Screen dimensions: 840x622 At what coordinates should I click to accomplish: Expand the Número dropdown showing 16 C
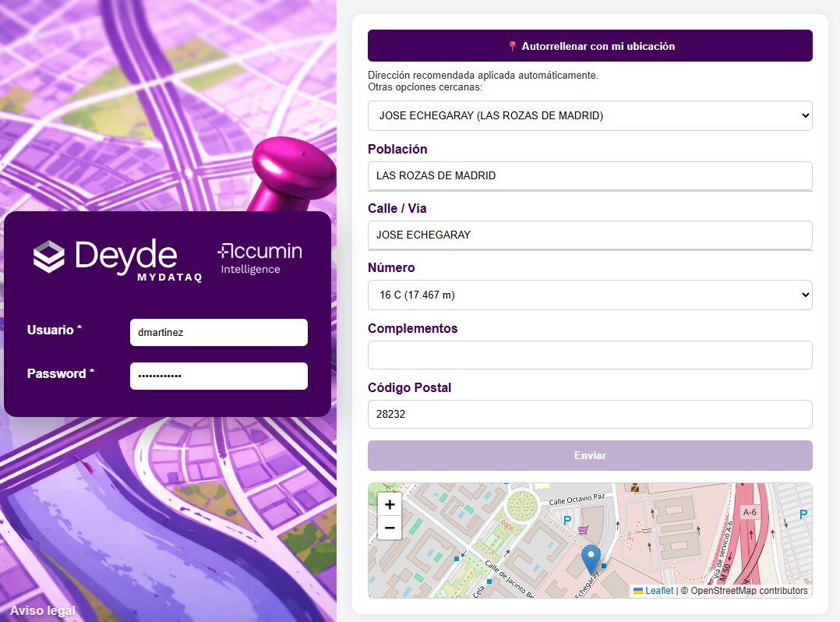[x=590, y=295]
